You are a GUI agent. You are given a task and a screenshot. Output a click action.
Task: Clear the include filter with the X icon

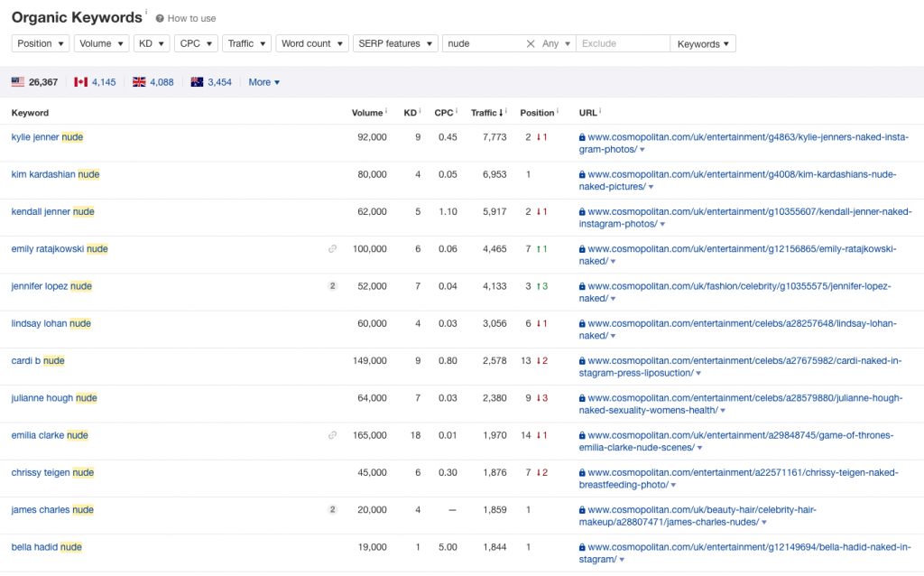531,43
